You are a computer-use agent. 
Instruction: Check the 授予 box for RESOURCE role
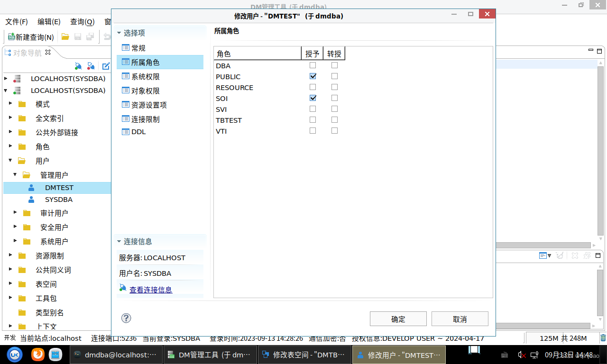coord(313,87)
